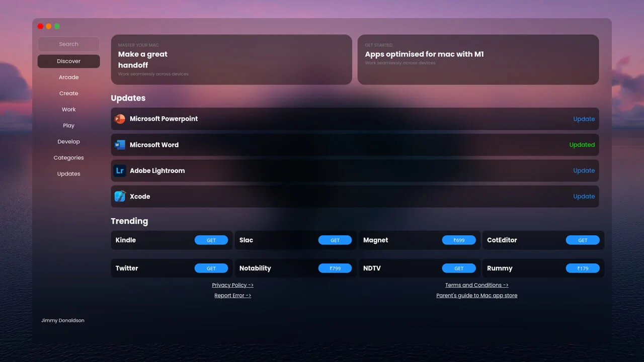
Task: Click the Slac app name
Action: (x=246, y=240)
